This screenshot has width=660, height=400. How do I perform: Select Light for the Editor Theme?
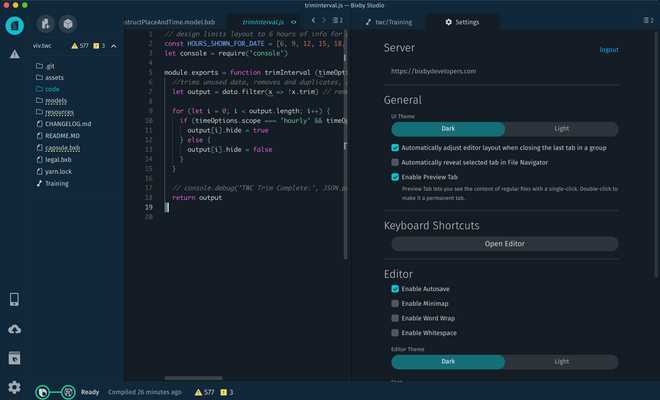coord(562,362)
